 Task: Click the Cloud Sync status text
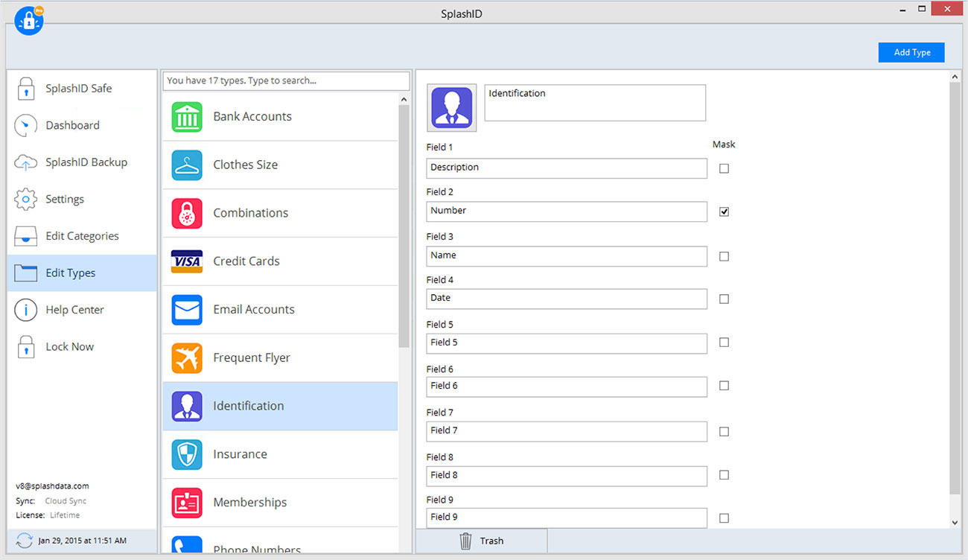[66, 501]
